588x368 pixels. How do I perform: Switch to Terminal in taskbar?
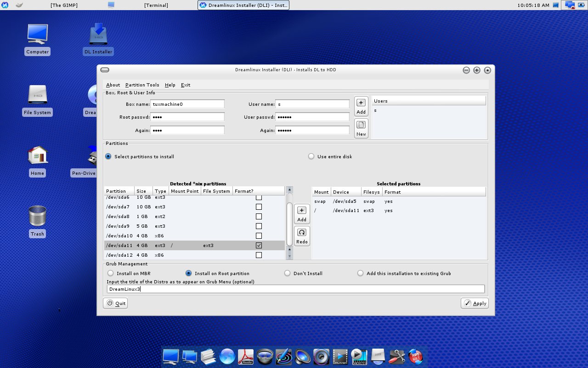156,5
